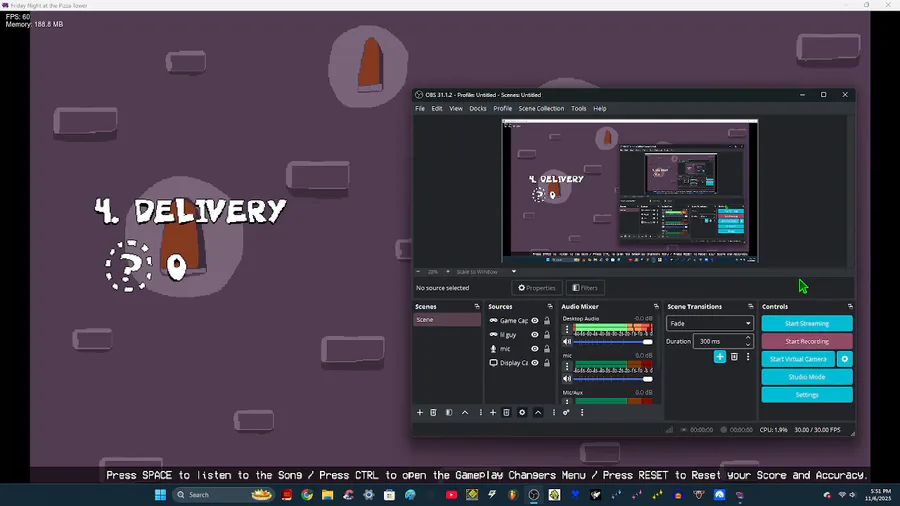Enable Studio Mode

[806, 377]
